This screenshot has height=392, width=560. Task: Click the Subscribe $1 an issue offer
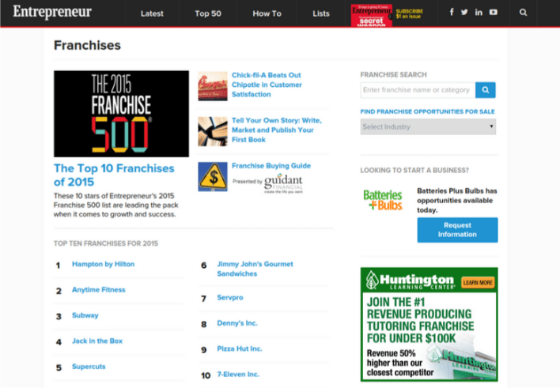(409, 13)
